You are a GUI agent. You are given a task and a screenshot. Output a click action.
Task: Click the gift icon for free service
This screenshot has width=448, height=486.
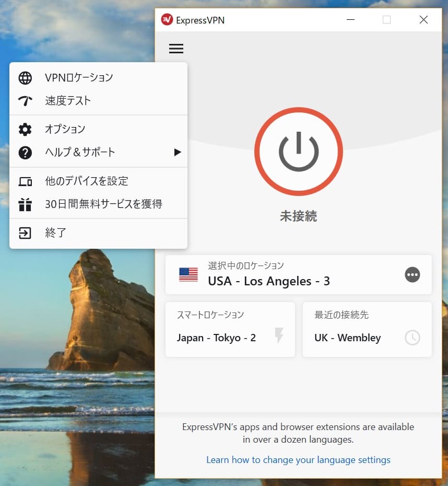click(25, 204)
